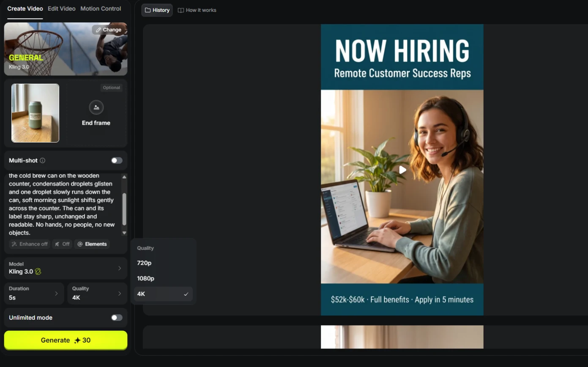Click the Generate 30 button

[66, 340]
